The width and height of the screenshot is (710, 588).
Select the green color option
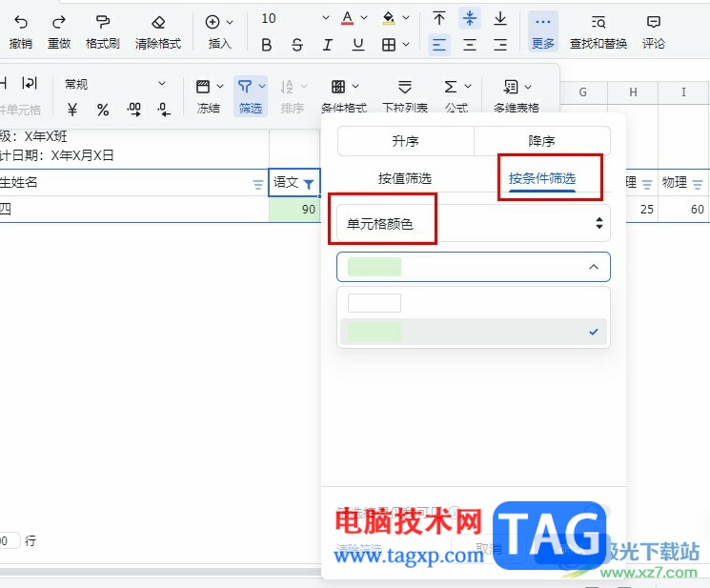tap(474, 332)
